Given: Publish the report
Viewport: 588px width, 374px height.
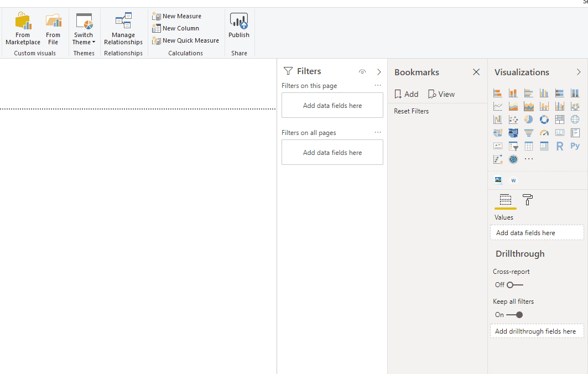Looking at the screenshot, I should pos(238,25).
